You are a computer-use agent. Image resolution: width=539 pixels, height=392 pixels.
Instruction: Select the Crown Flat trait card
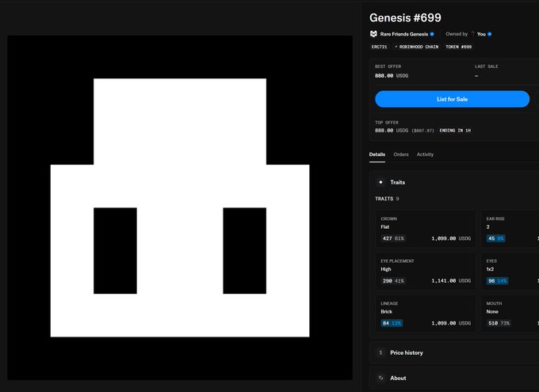tap(426, 228)
